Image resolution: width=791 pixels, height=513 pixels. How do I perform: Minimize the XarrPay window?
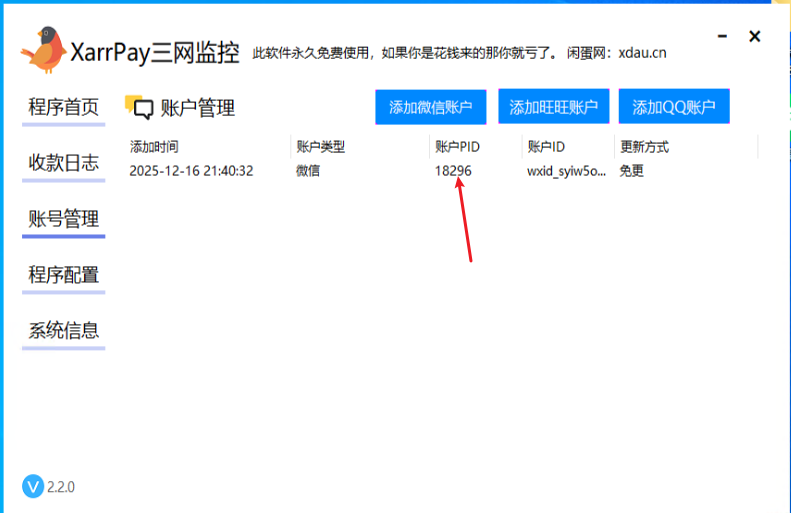click(723, 37)
